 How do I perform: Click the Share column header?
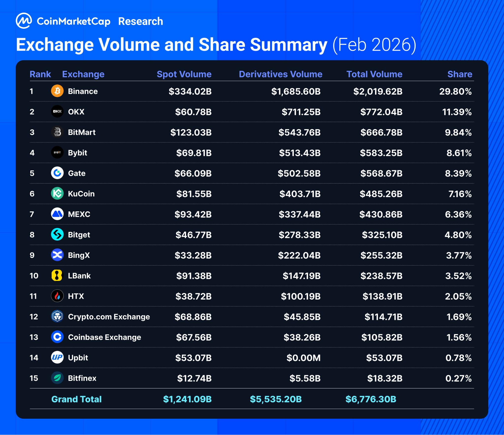click(459, 74)
